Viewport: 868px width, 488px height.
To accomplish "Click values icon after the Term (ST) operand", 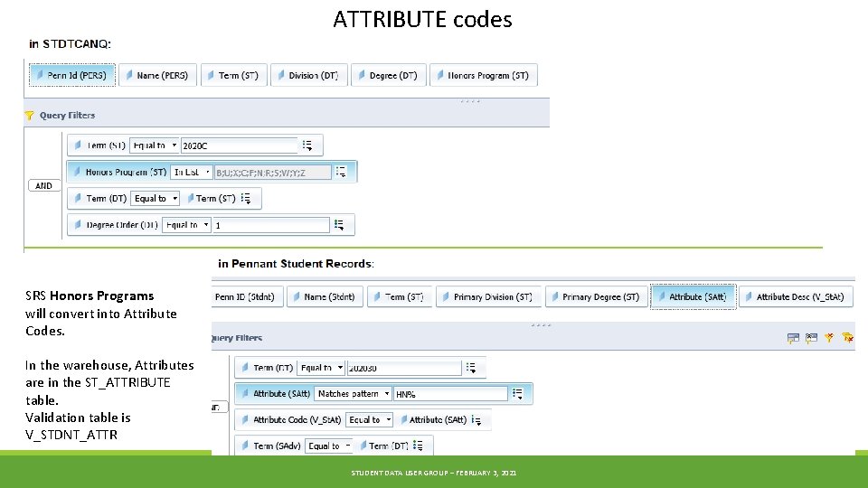I will [246, 198].
